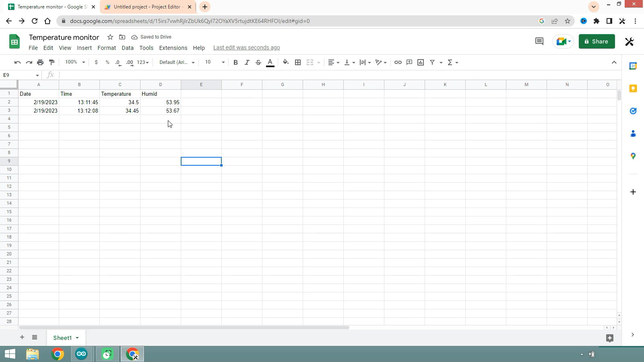Image resolution: width=644 pixels, height=362 pixels.
Task: Open the zoom level dropdown
Action: 75,62
